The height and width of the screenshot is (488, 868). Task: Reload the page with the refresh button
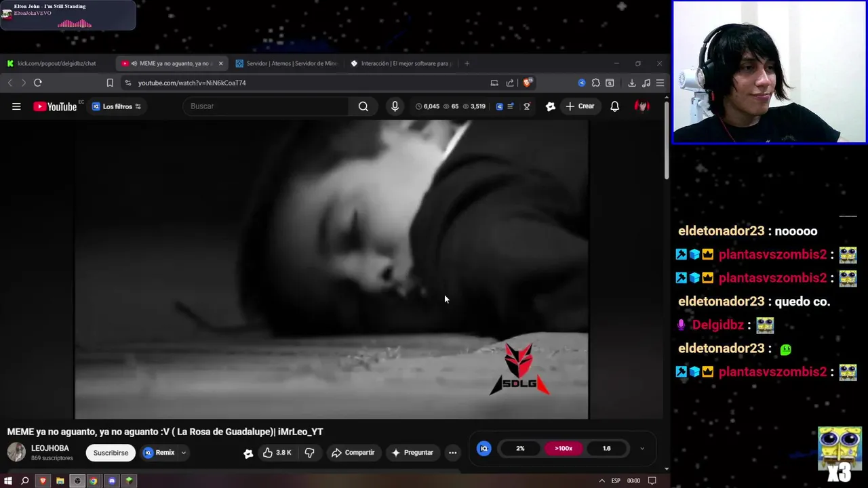(x=38, y=83)
